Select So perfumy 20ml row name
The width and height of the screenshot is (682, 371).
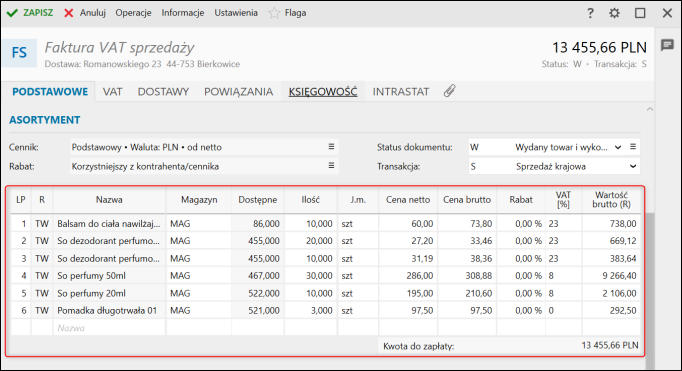coord(91,293)
